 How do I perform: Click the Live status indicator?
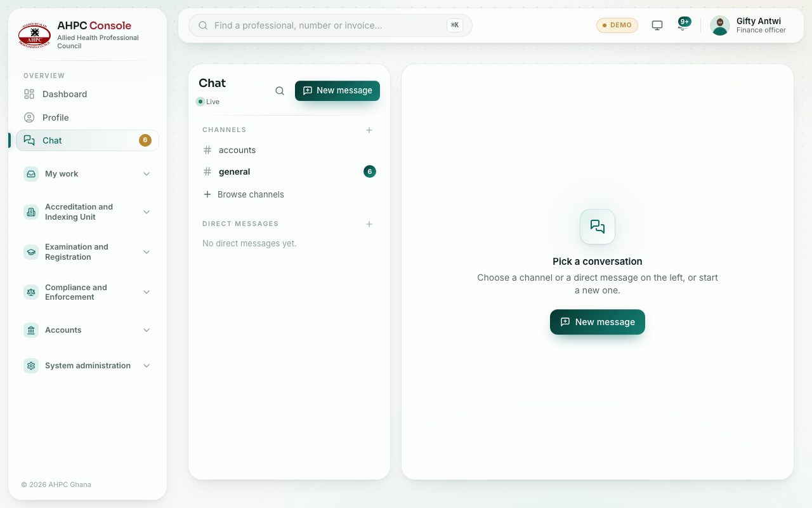pos(208,102)
